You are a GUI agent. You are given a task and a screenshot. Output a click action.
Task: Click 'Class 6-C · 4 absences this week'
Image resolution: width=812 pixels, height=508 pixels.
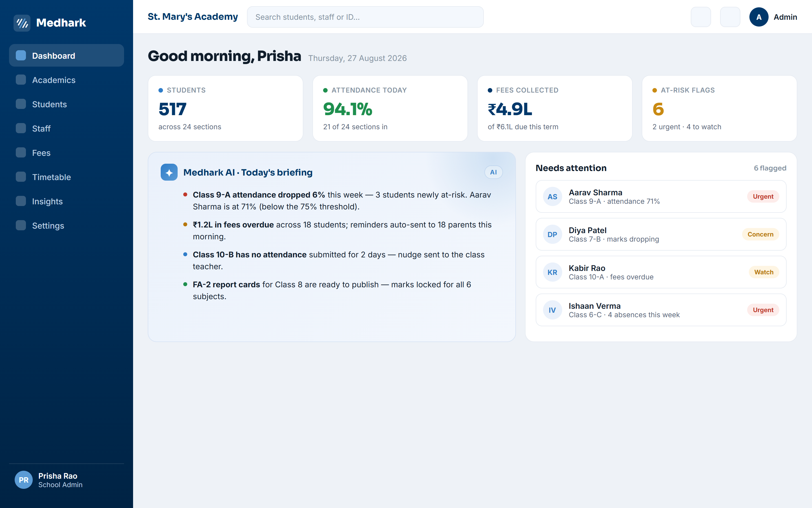point(624,315)
